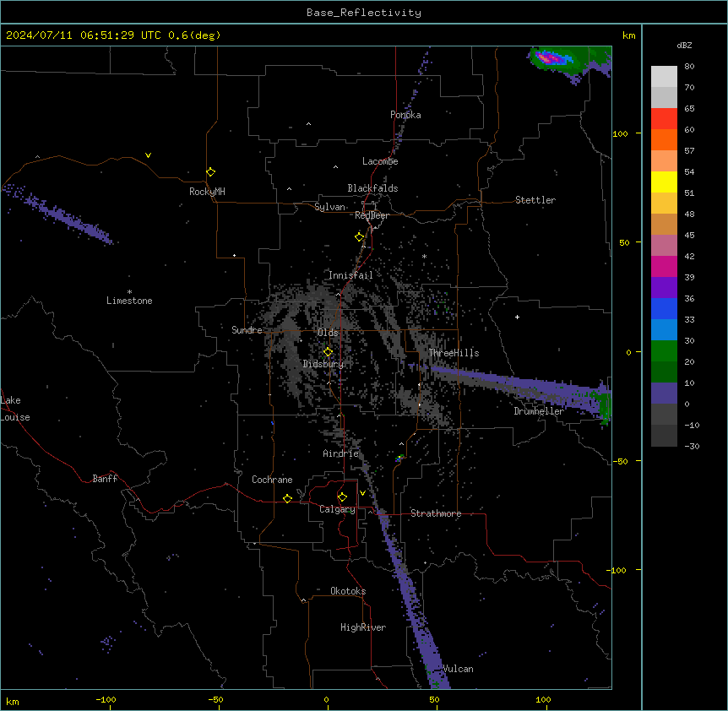Click the Strathmore label
Viewport: 728px width, 711px height.
pyautogui.click(x=436, y=513)
